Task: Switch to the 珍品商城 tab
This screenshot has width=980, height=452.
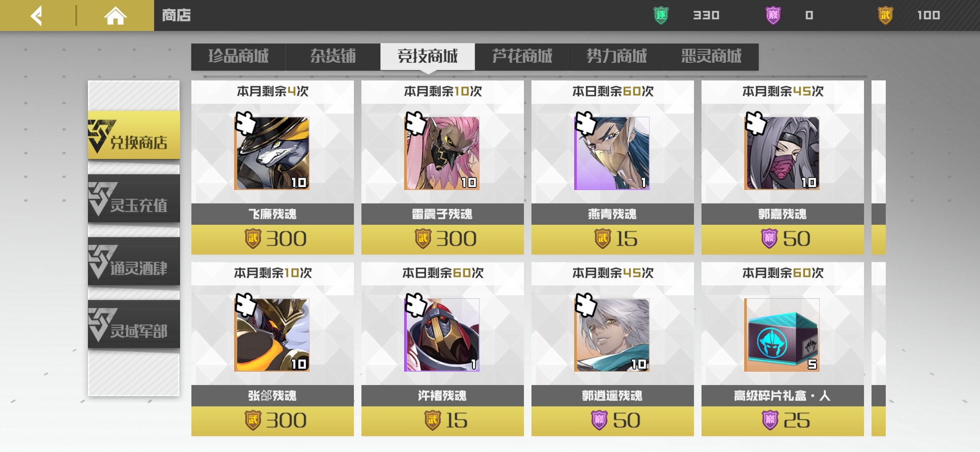Action: coord(238,56)
